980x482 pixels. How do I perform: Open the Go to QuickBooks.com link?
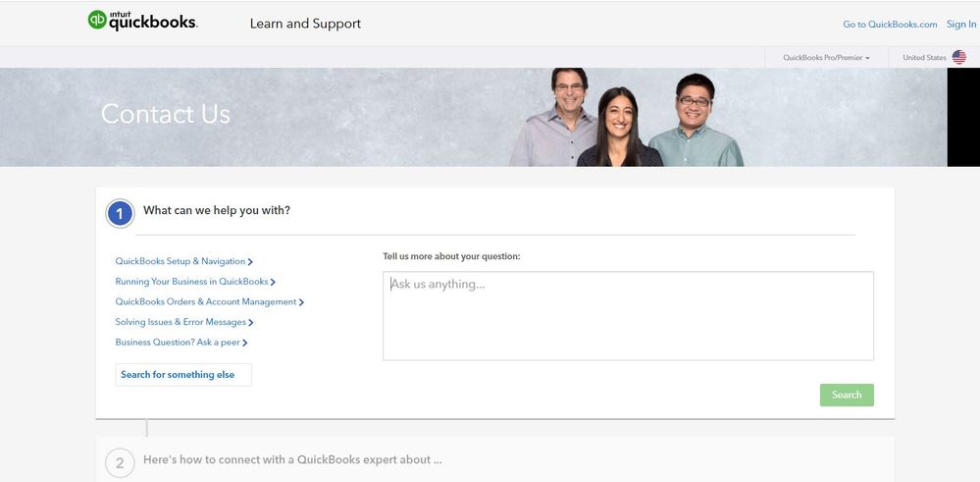890,25
